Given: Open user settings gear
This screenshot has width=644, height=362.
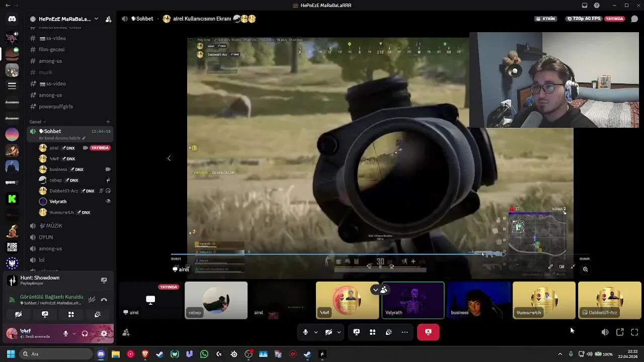Looking at the screenshot, I should point(104,333).
